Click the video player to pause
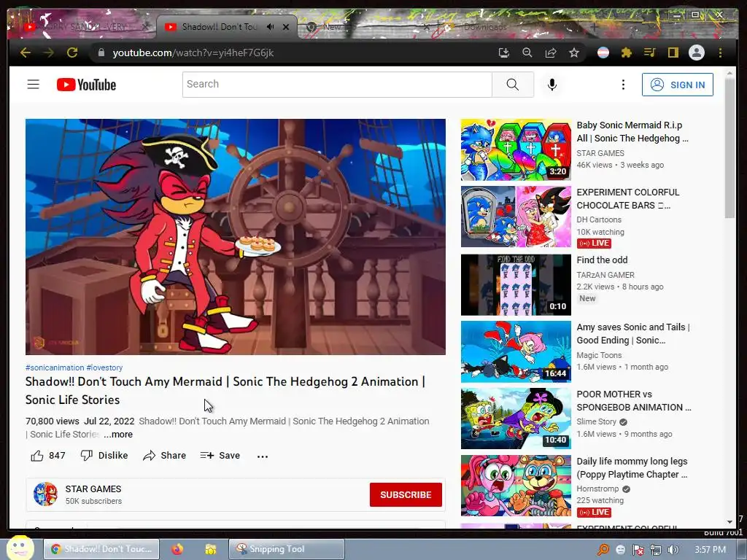Viewport: 747px width, 560px height. click(x=236, y=237)
